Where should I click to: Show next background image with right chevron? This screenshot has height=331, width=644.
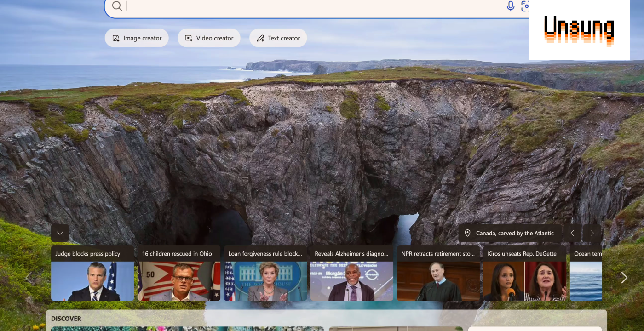pyautogui.click(x=592, y=233)
